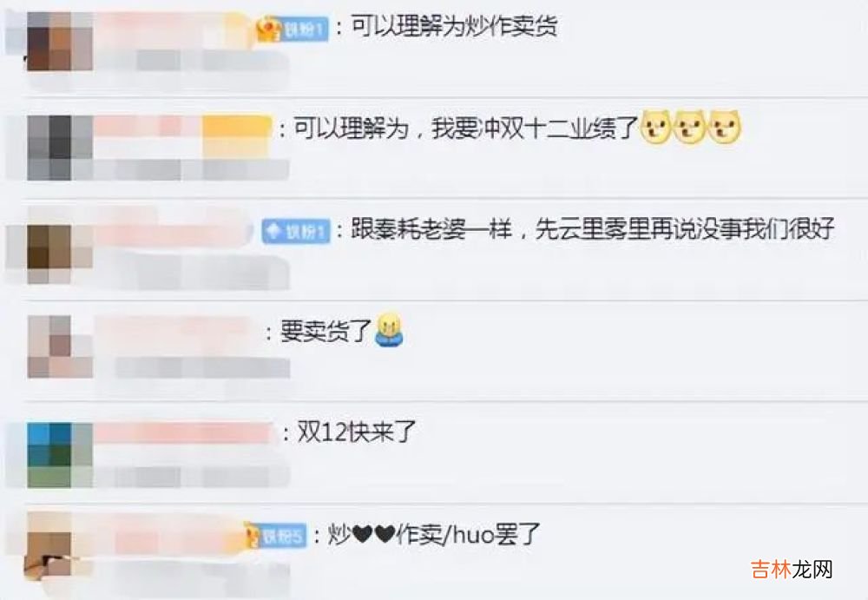Click the comment 我要冲双十二业绩了
Screen dimensions: 868x600
click(536, 128)
